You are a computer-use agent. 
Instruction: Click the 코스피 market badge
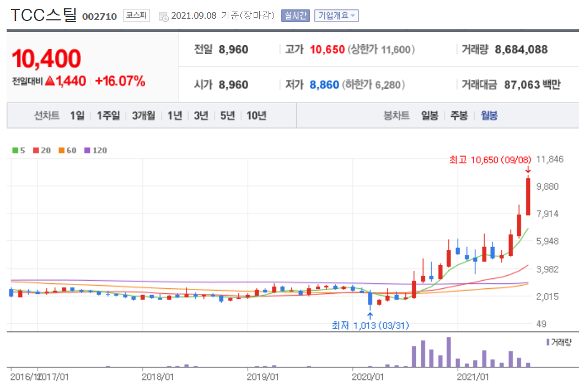tap(136, 15)
